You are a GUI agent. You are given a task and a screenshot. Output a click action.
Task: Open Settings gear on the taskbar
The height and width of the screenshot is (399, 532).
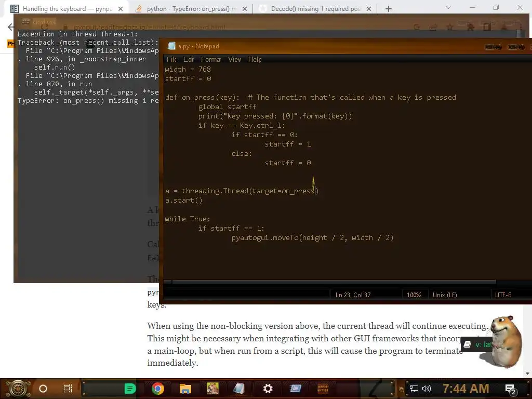[x=268, y=389]
